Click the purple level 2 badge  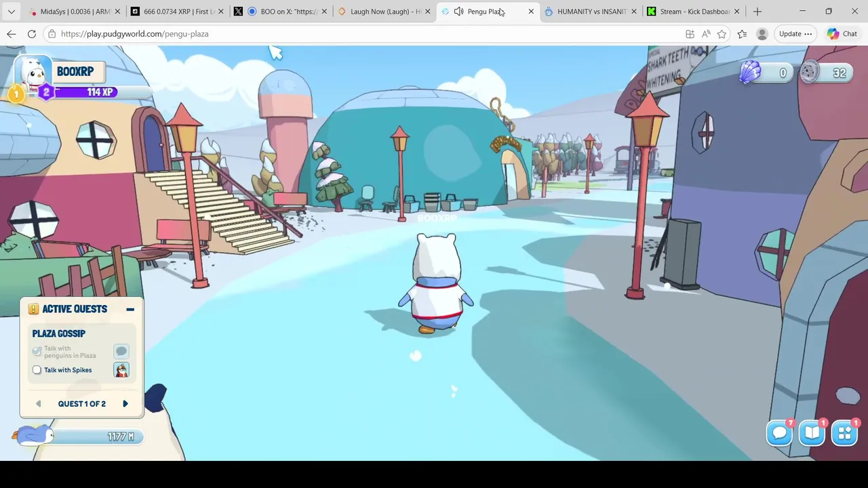[46, 92]
